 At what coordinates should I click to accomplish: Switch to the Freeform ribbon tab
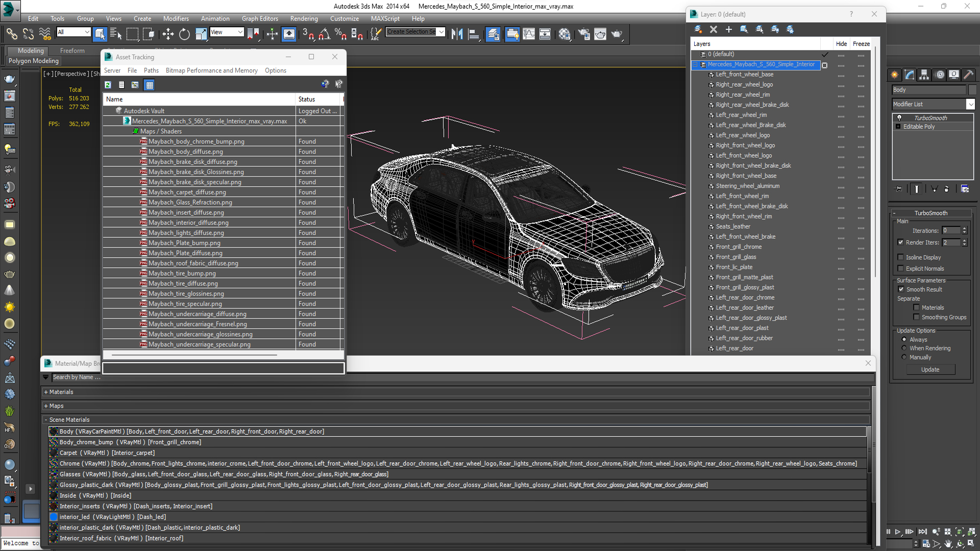pos(72,51)
